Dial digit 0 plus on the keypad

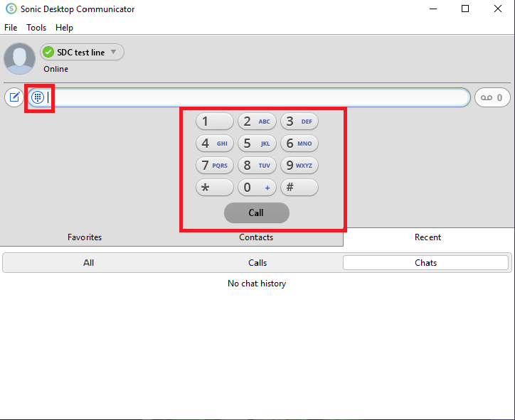(257, 188)
